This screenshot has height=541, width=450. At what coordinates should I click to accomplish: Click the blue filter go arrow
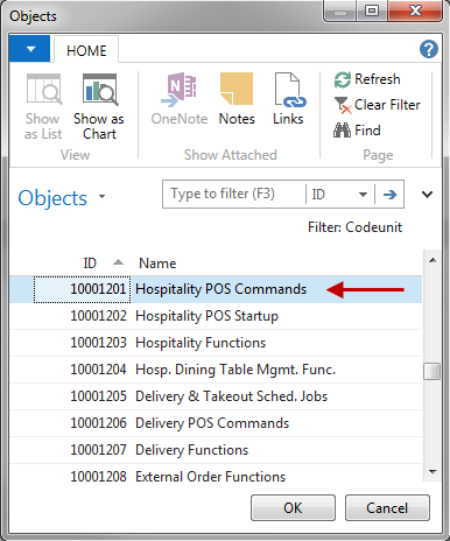(x=390, y=195)
